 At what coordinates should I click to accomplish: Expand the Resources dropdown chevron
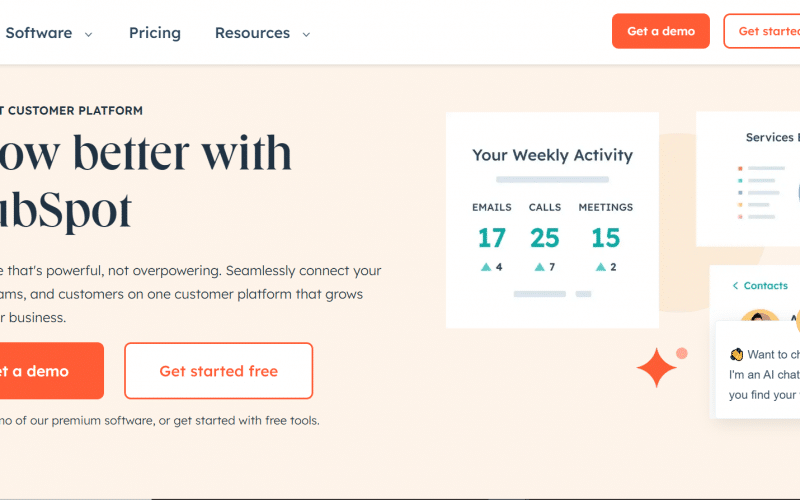point(306,34)
